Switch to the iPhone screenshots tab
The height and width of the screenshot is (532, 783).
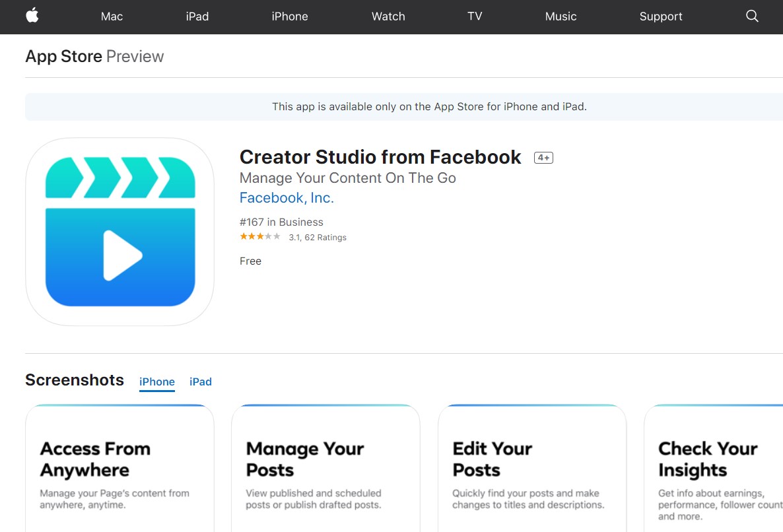click(157, 382)
